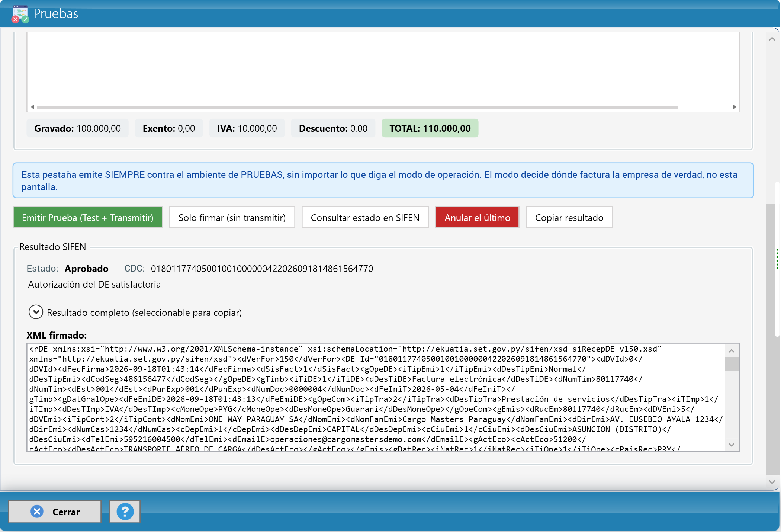This screenshot has width=781, height=532.
Task: Click the Cerrar button
Action: (x=55, y=512)
